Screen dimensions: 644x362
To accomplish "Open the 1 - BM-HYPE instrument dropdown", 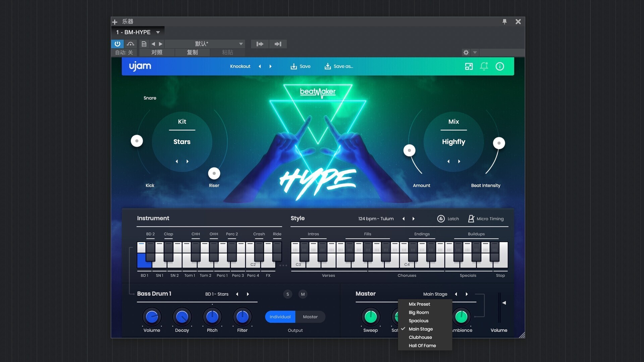I will click(138, 32).
